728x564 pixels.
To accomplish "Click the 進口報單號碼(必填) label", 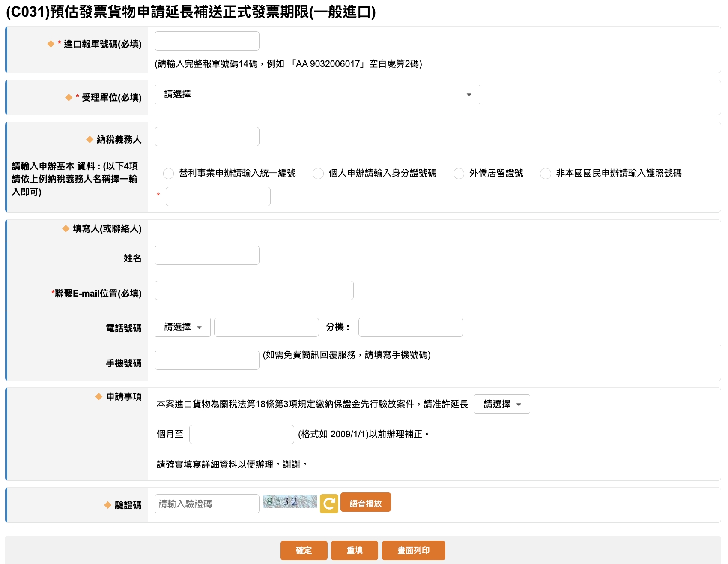I will click(x=103, y=44).
